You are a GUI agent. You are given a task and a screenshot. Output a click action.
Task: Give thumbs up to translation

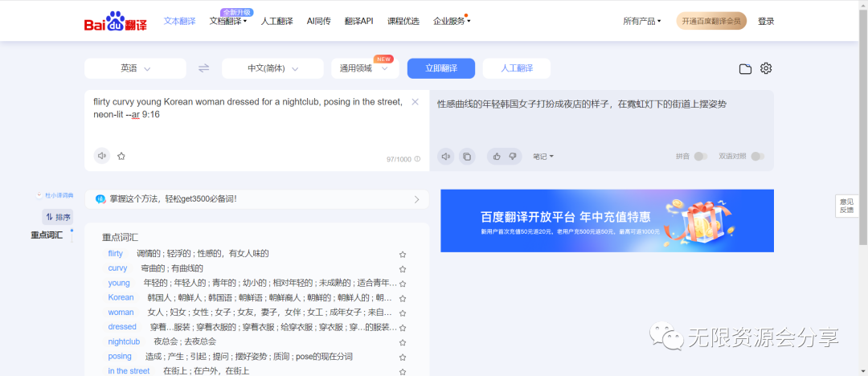click(x=497, y=157)
